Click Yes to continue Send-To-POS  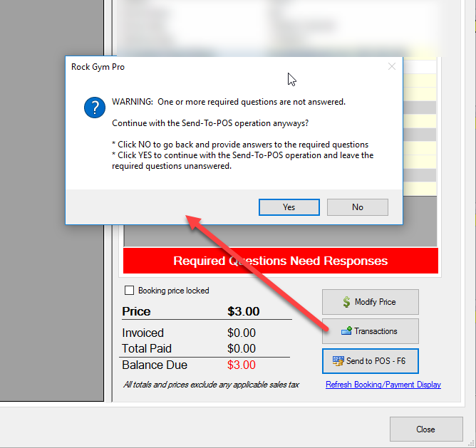(289, 207)
